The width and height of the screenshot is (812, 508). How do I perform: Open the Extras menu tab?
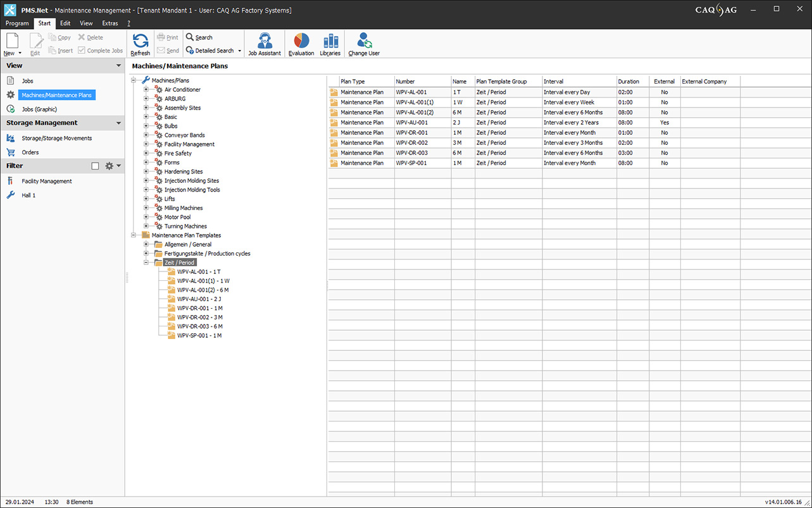[110, 23]
